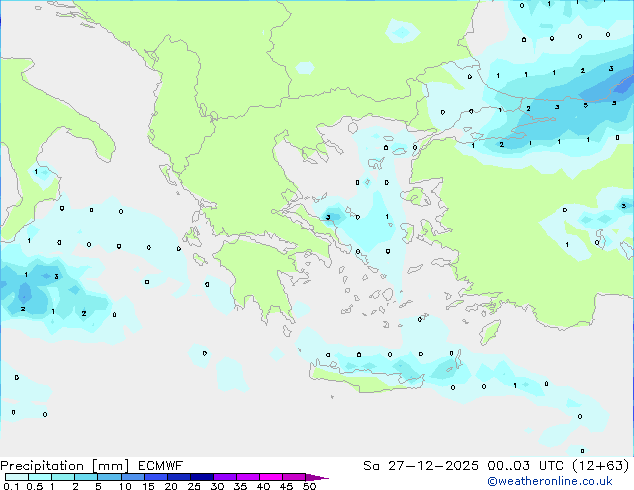The height and width of the screenshot is (490, 634).
Task: Click the purple 35–40 mm legend swatch
Action: (x=248, y=477)
